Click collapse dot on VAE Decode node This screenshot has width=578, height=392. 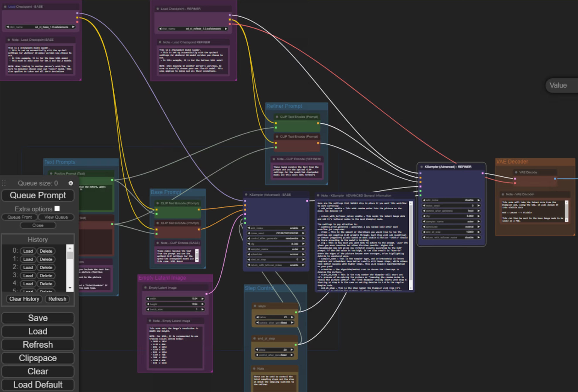[x=516, y=172]
